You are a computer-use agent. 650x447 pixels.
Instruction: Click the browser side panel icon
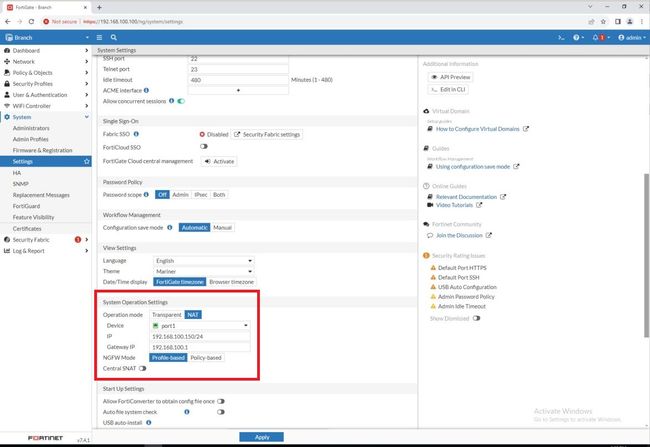click(618, 22)
